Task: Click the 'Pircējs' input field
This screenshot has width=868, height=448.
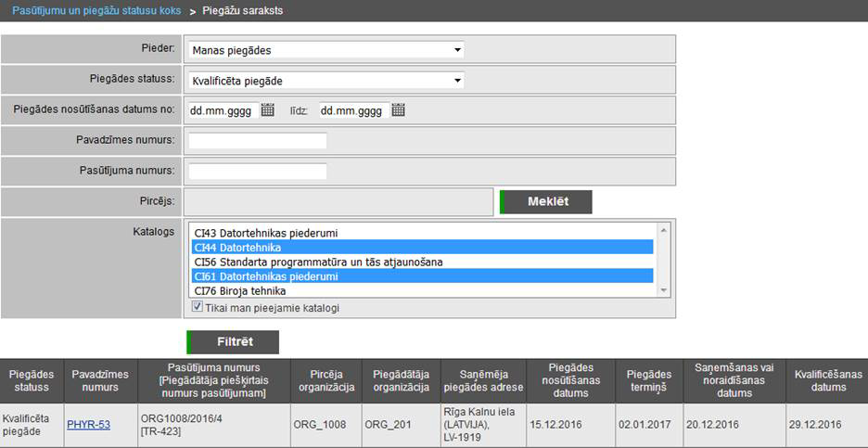Action: point(338,202)
